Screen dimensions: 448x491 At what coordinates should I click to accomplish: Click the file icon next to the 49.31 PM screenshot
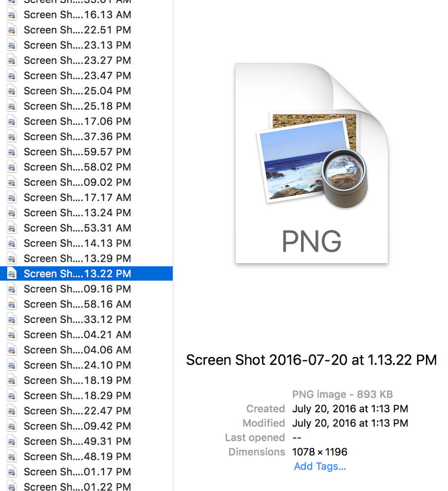coord(11,441)
